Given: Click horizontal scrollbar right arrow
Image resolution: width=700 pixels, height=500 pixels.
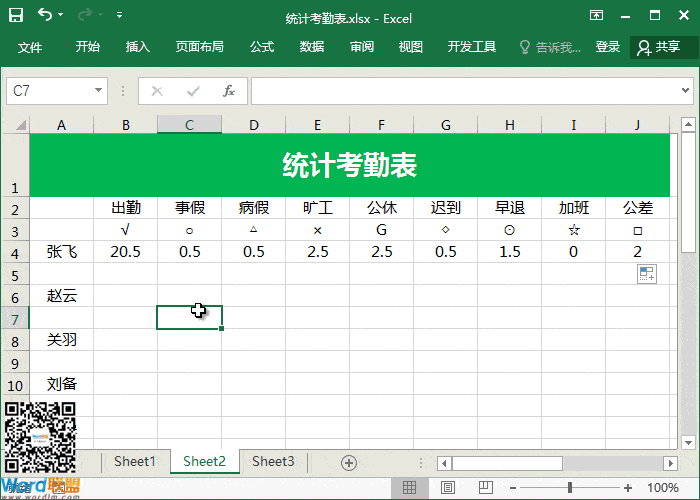Looking at the screenshot, I should coord(670,463).
